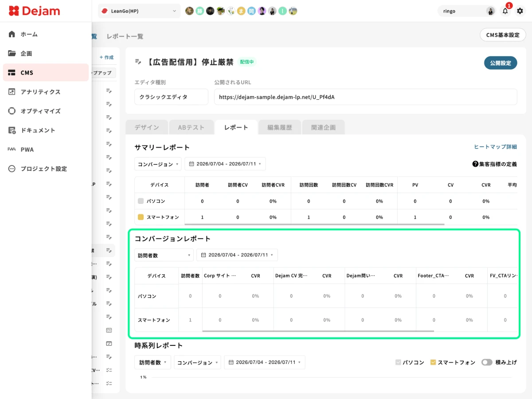
Task: Click the プロジェクト設定 ellipsis icon
Action: click(x=12, y=169)
